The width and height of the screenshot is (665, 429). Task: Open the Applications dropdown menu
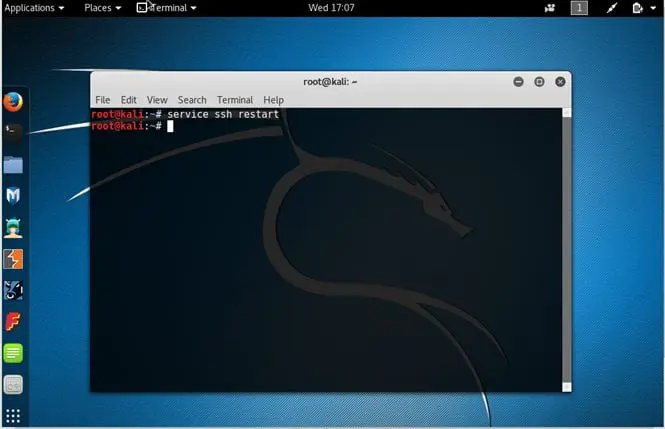click(x=35, y=8)
